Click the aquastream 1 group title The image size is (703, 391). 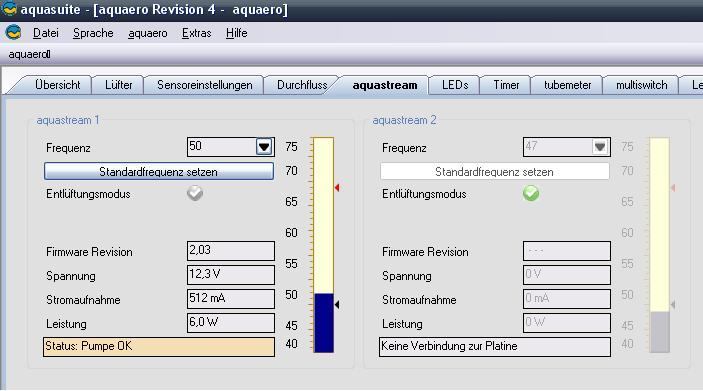click(x=68, y=120)
